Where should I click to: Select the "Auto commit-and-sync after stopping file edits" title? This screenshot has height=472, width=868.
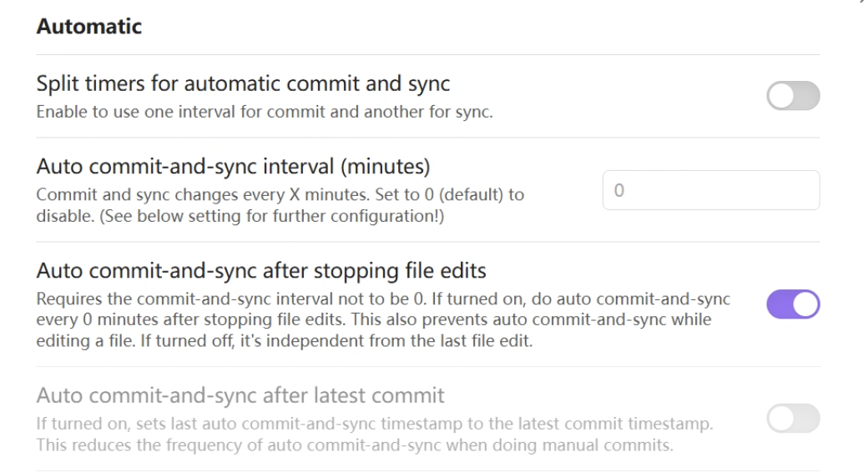point(261,271)
